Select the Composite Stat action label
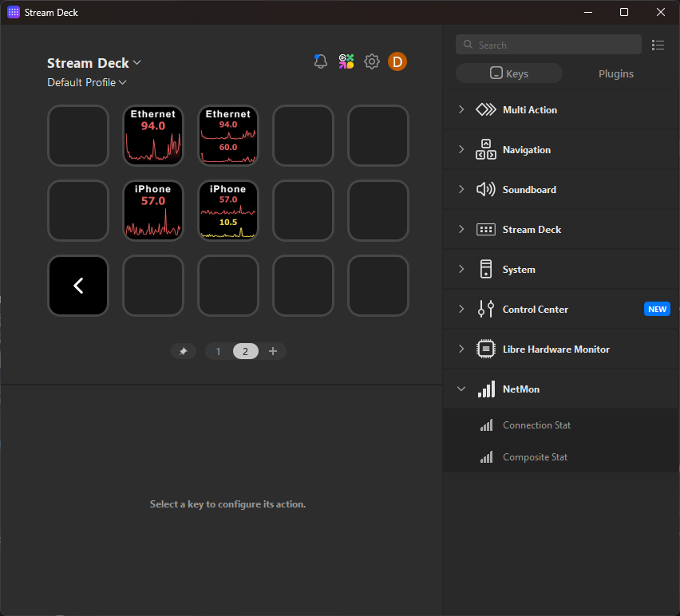Screen dimensions: 680x616 point(536,457)
